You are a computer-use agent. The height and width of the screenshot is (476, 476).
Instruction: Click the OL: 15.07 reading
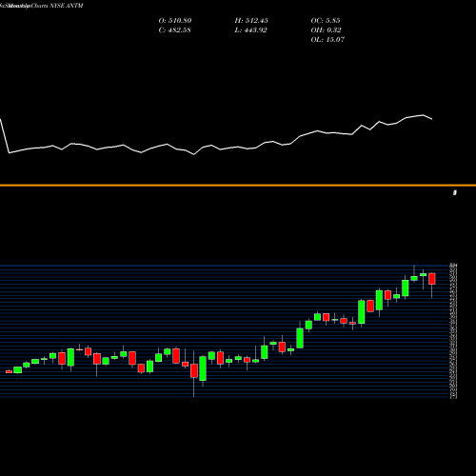327,40
